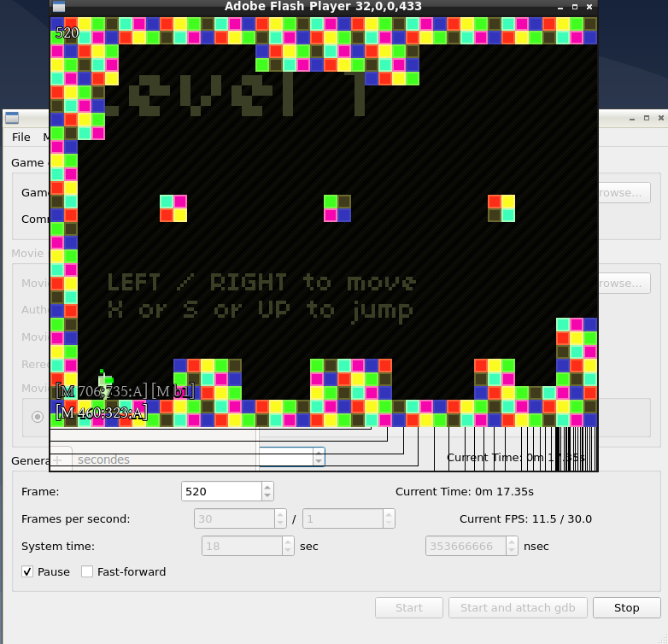Decrease the Frame value with down arrow
Screen dimensions: 668x644
pos(267,496)
